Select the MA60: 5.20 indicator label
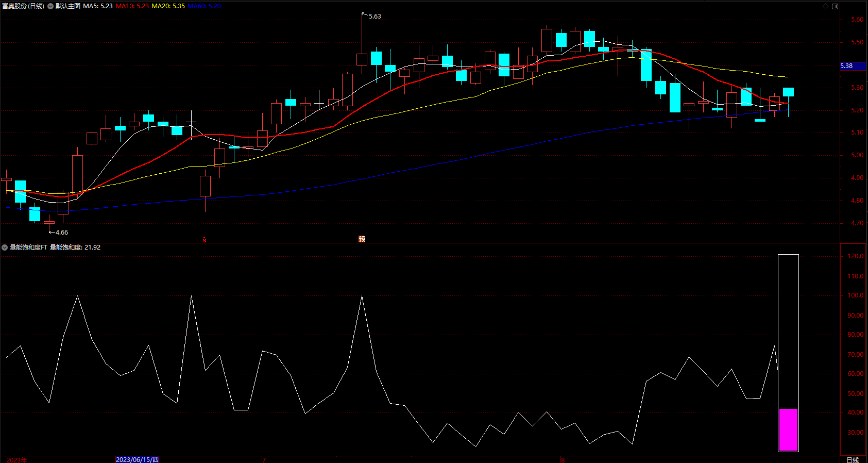The width and height of the screenshot is (868, 463). click(205, 6)
